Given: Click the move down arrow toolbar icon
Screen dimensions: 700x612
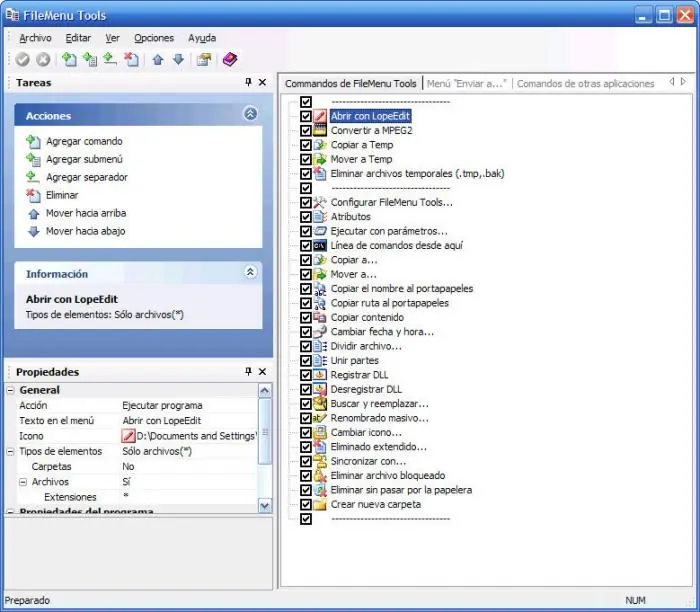Looking at the screenshot, I should click(x=178, y=59).
